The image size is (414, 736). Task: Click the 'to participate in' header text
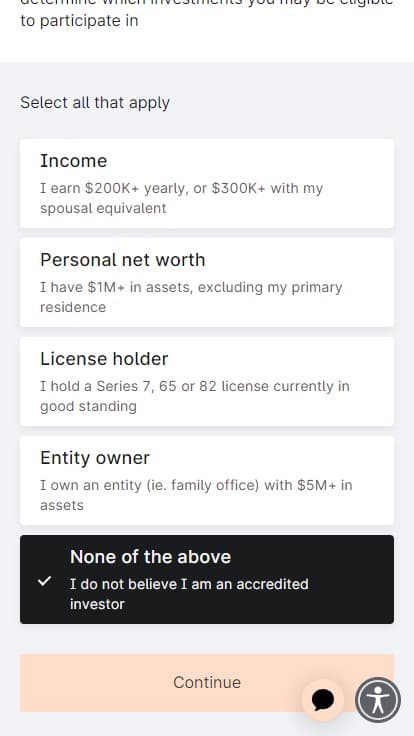coord(79,21)
